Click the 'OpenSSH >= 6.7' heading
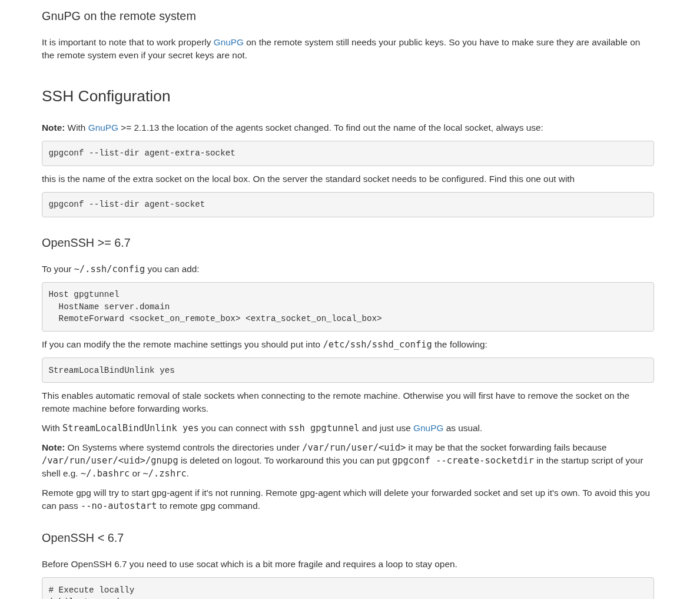The image size is (700, 599). [x=86, y=243]
